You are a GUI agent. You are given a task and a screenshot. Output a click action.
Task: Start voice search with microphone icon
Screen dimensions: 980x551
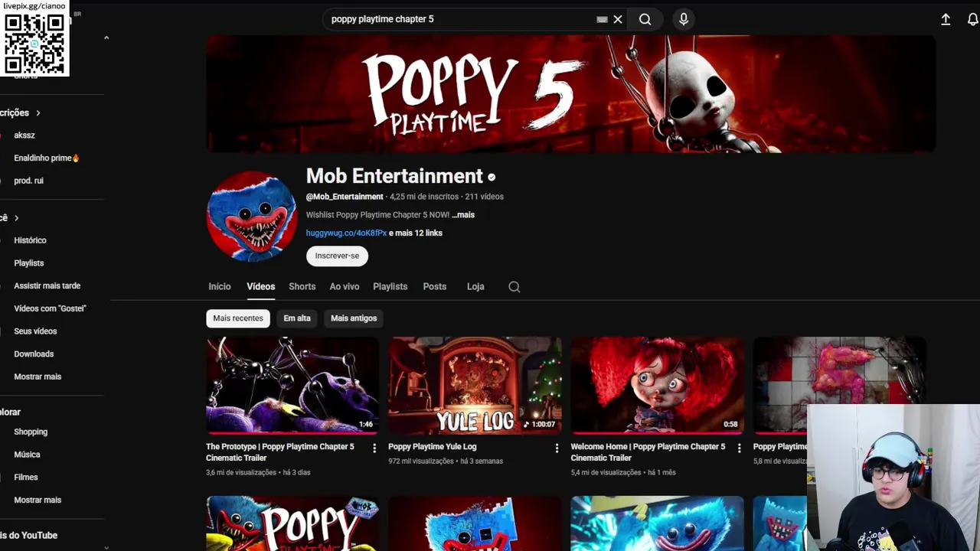tap(684, 19)
